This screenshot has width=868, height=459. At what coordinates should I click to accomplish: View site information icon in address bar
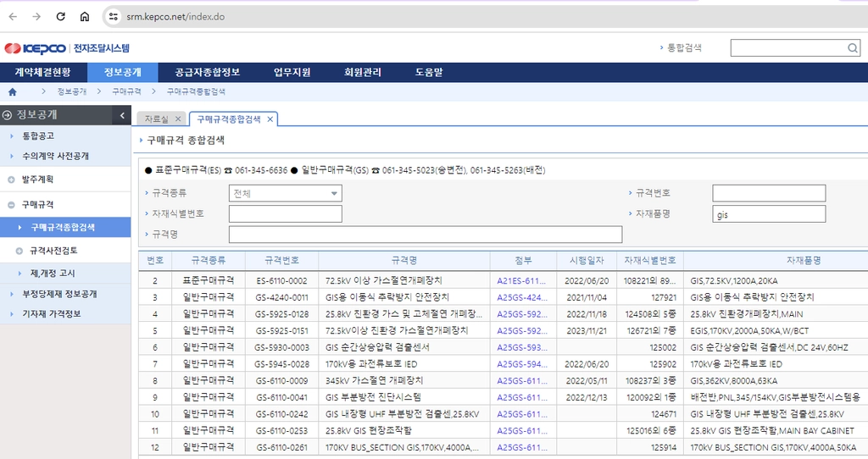[114, 17]
